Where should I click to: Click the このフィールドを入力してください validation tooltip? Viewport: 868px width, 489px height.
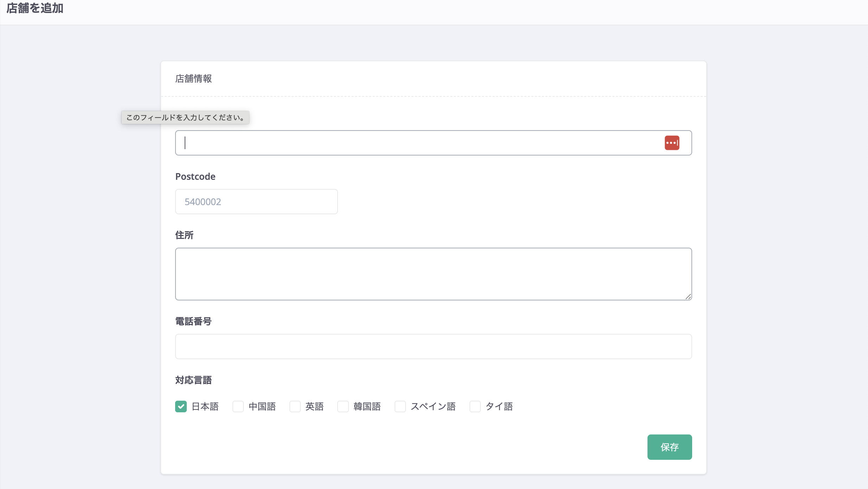185,118
